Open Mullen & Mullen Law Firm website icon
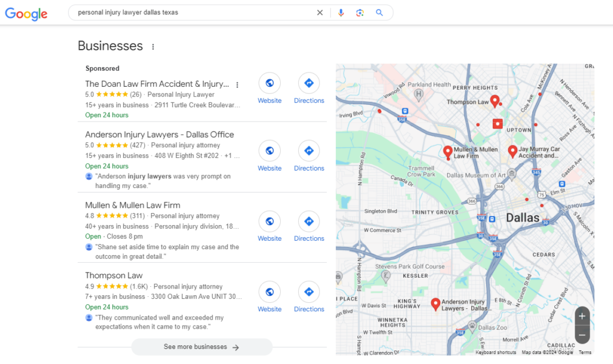613x364 pixels. tap(269, 222)
